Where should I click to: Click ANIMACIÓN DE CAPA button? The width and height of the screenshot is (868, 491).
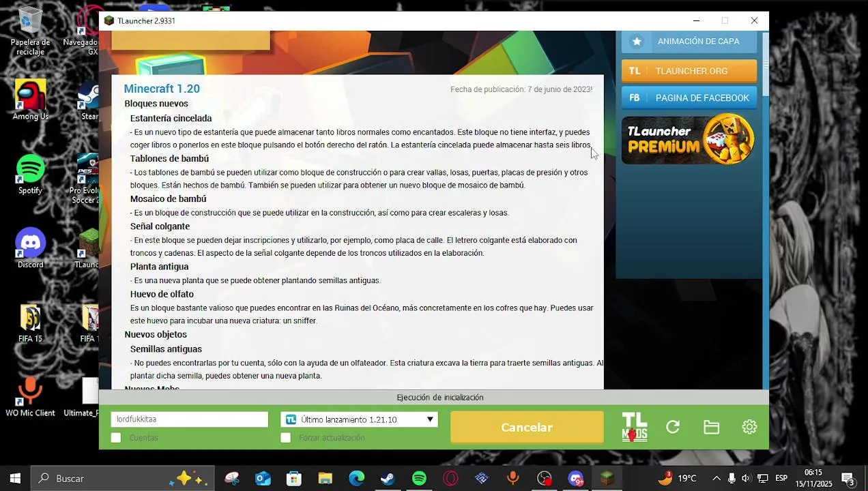click(x=689, y=42)
